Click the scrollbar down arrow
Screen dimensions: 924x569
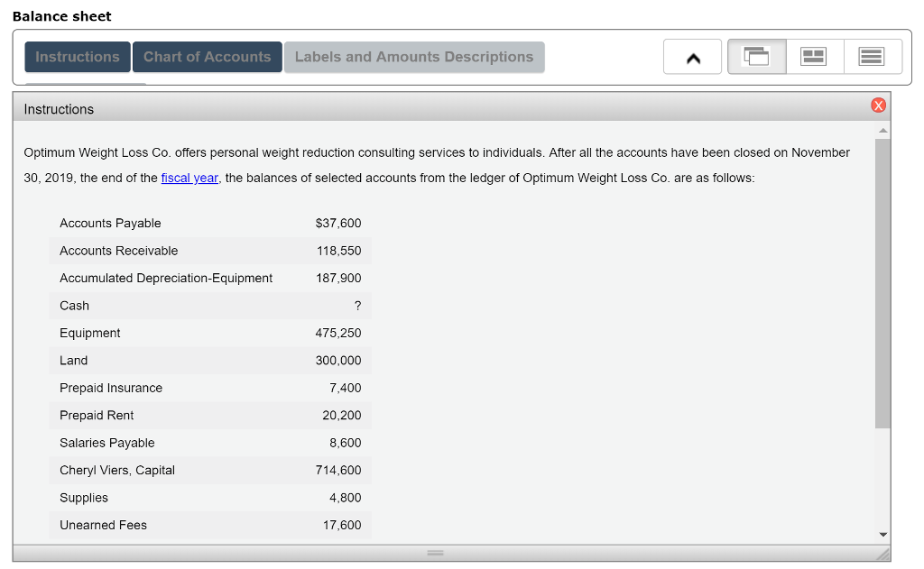882,535
